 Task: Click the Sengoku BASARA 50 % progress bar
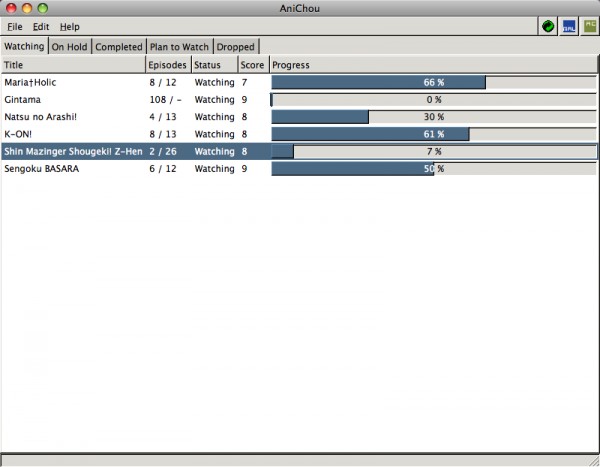click(x=434, y=169)
